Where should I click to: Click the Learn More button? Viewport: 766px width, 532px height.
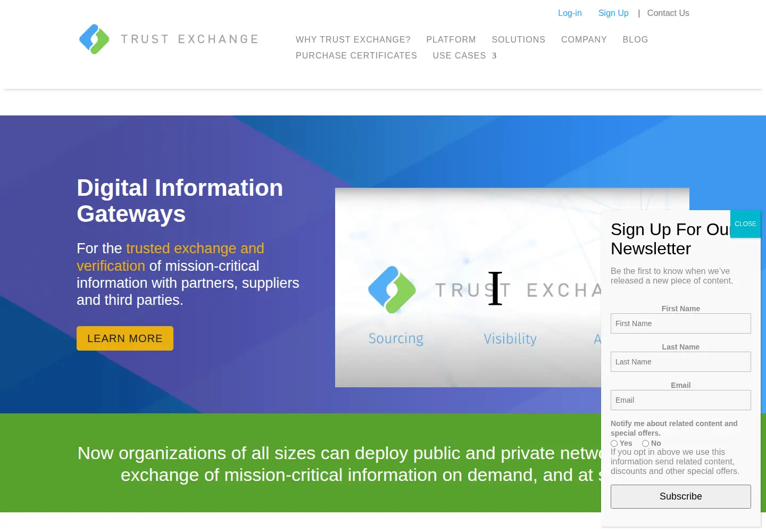(x=125, y=338)
